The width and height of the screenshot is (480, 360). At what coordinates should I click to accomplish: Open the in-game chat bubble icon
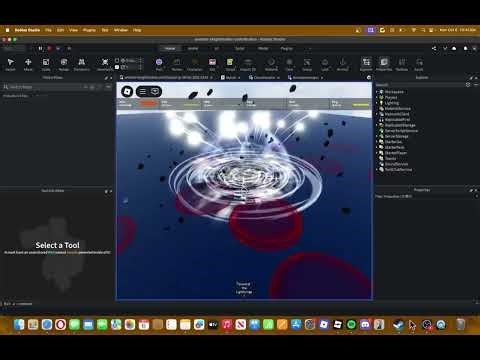pos(155,92)
